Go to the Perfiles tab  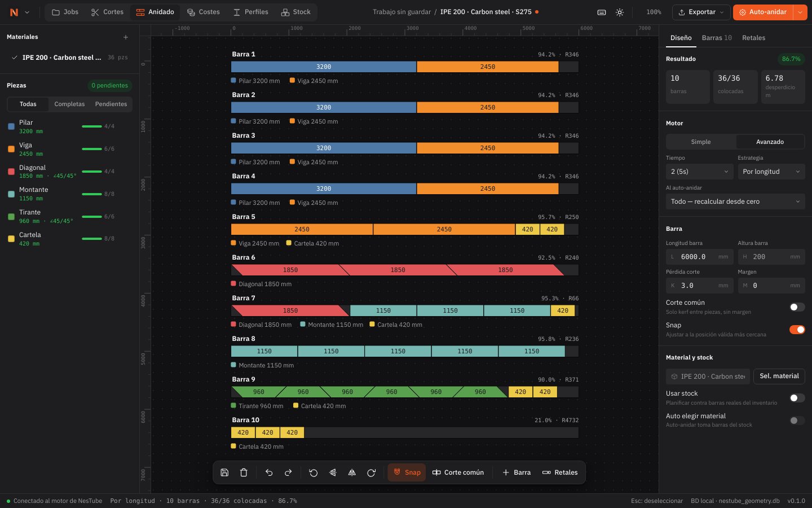point(251,12)
